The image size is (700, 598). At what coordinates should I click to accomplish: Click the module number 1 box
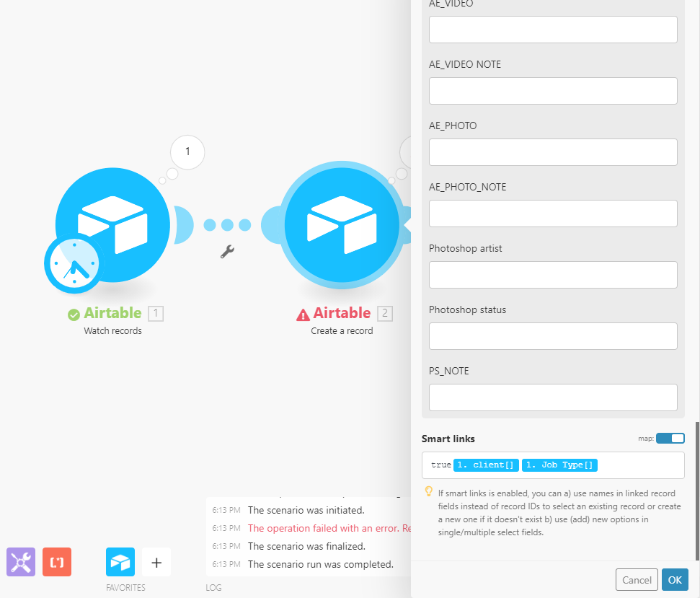[x=156, y=313]
